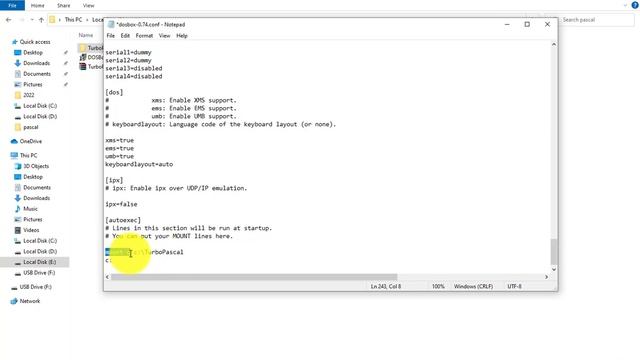Click pin icon next to Desktop

click(66, 53)
